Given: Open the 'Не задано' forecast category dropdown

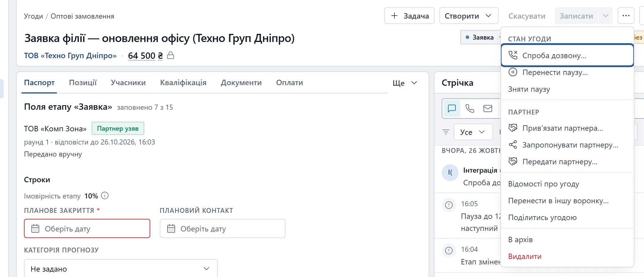Looking at the screenshot, I should point(121,269).
